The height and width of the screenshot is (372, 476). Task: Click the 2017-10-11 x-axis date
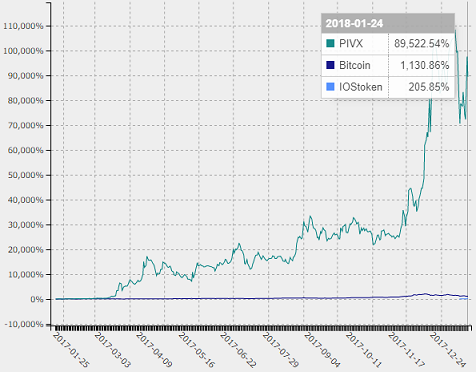click(363, 350)
